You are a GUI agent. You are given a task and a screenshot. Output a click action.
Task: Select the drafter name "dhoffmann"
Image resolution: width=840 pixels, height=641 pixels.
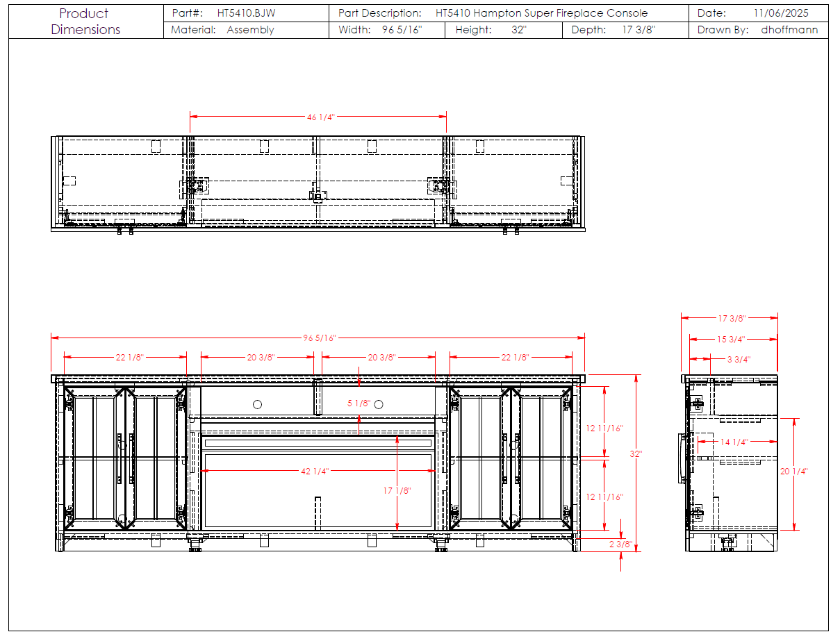click(789, 30)
